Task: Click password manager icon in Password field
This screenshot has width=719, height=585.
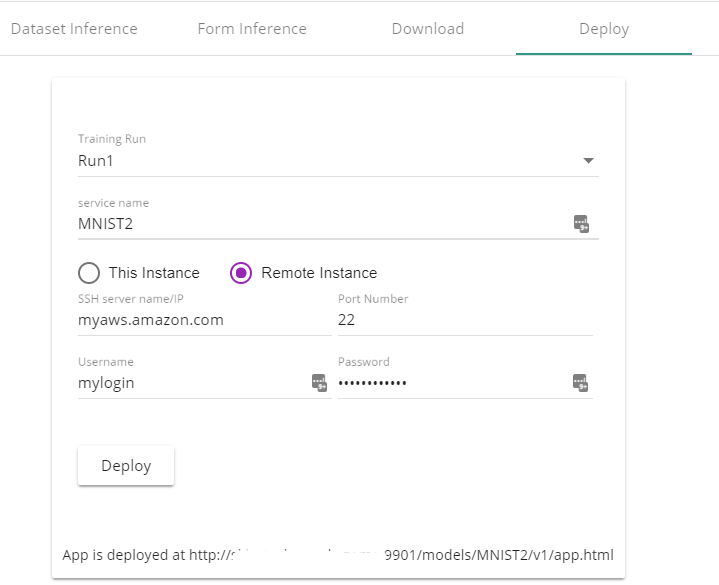Action: 580,382
